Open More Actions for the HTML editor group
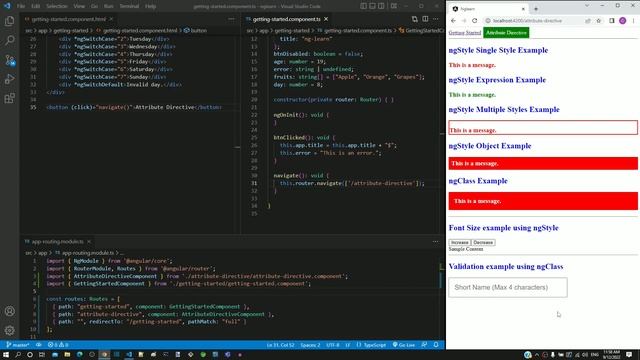Viewport: 640px width, 360px height. [231, 19]
